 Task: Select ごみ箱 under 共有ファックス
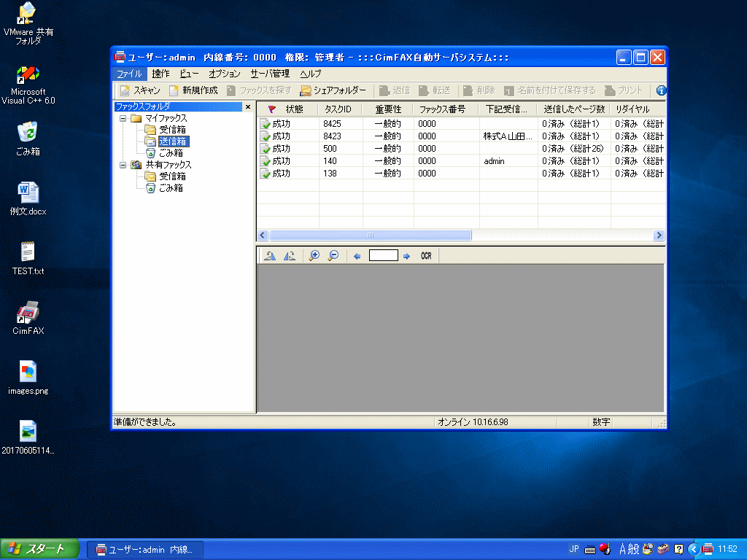point(171,188)
